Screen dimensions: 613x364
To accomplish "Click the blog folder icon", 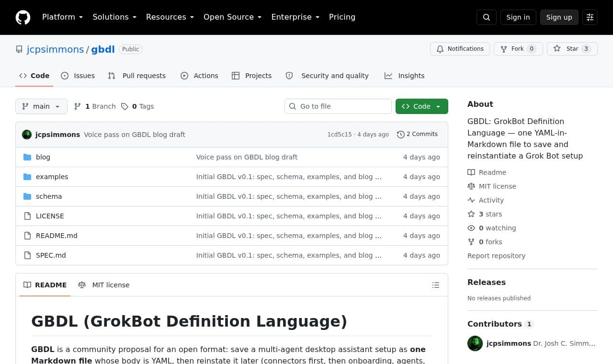I will [x=27, y=157].
